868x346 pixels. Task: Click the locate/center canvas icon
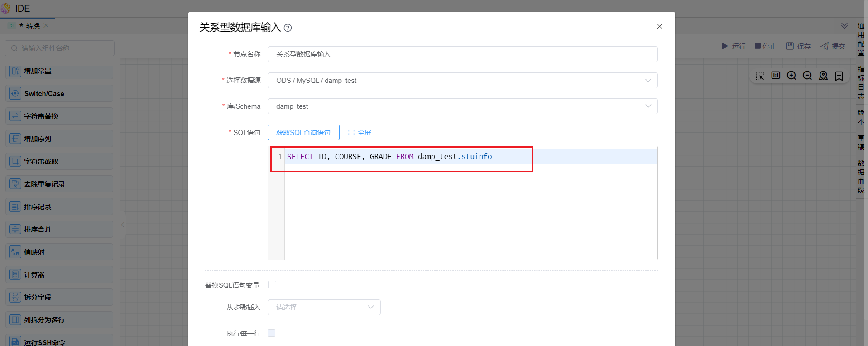coord(823,76)
